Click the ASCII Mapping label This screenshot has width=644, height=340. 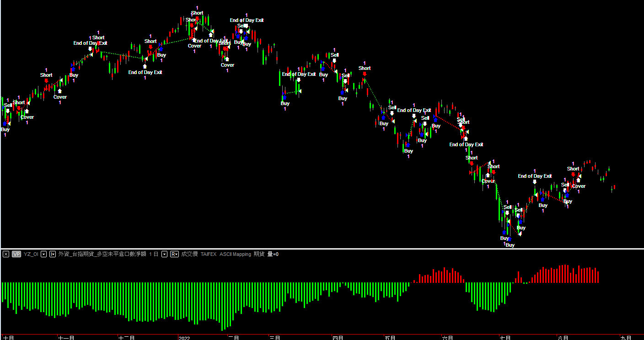[x=235, y=254]
